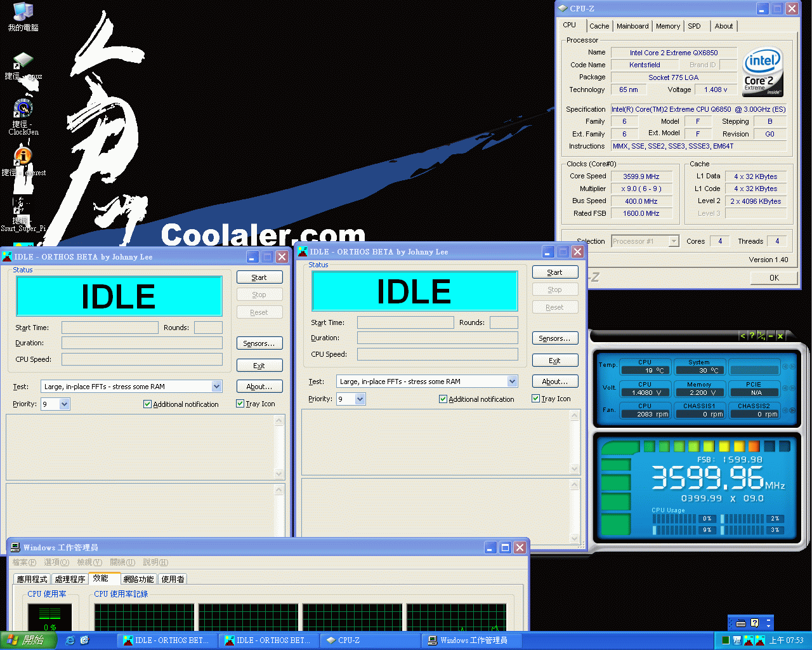Click Sensors button in right ORTHOS window
Viewport: 812px width, 650px height.
(x=555, y=338)
